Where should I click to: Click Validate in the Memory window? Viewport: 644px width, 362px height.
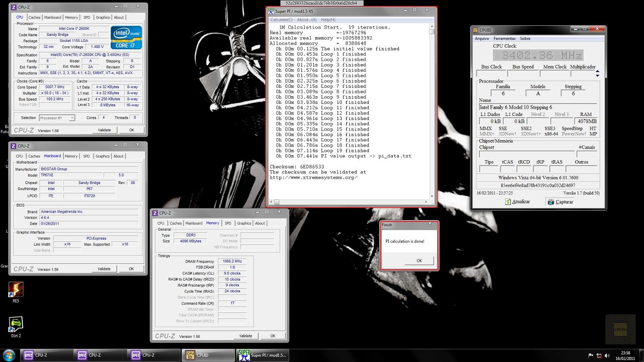point(246,336)
